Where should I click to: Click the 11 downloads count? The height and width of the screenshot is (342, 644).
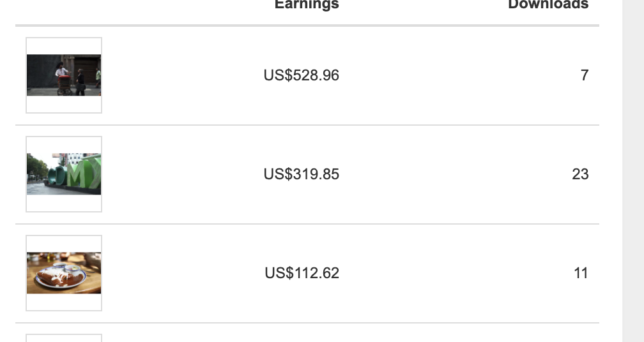coord(581,272)
